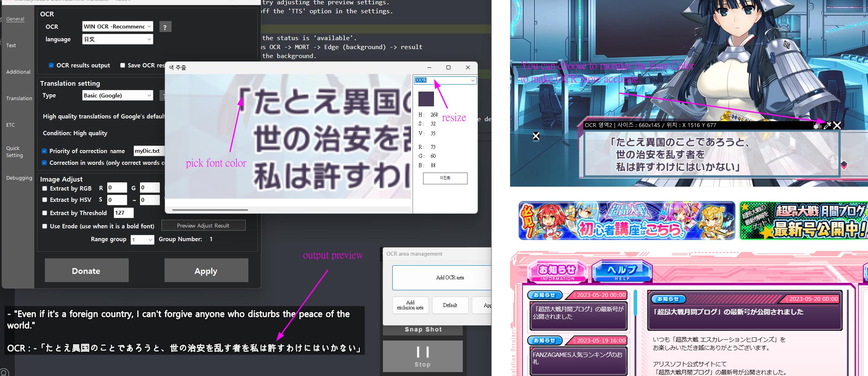The image size is (868, 376).
Task: Select the General settings tab
Action: [x=15, y=19]
